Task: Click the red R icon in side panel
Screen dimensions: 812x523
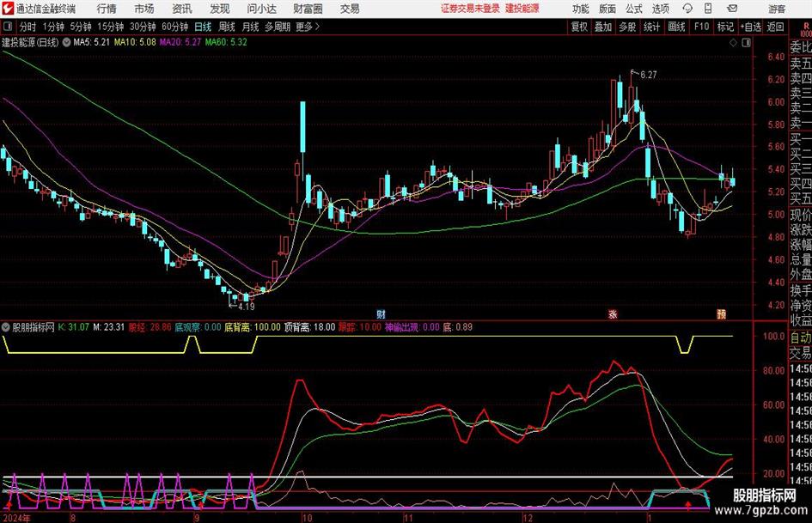Action: pyautogui.click(x=806, y=27)
